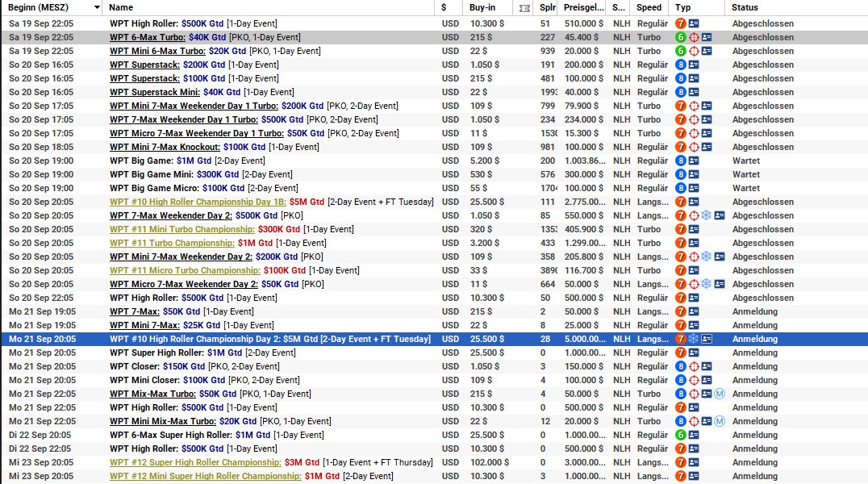Click the 6-max badge in WPT 6-Max Turbo row

pyautogui.click(x=680, y=37)
